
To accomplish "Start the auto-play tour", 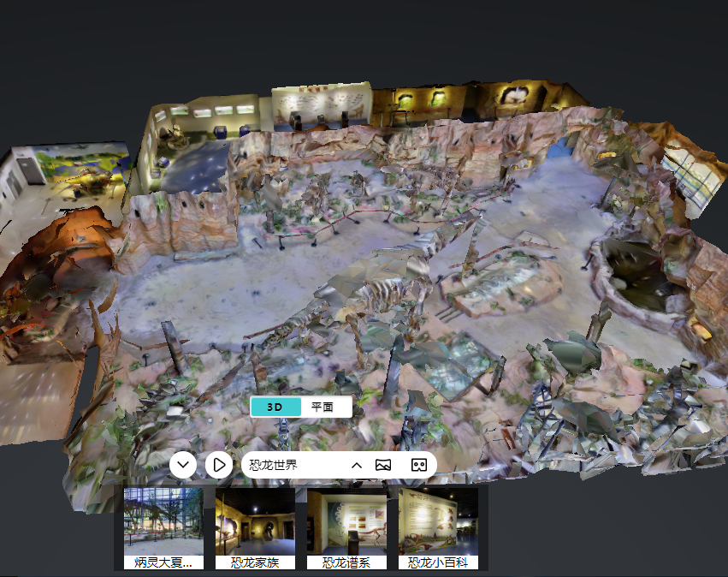I will pos(219,465).
